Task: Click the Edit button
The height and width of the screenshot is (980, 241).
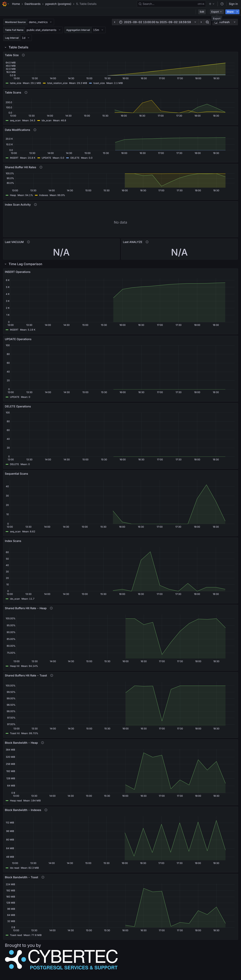Action: pos(202,12)
